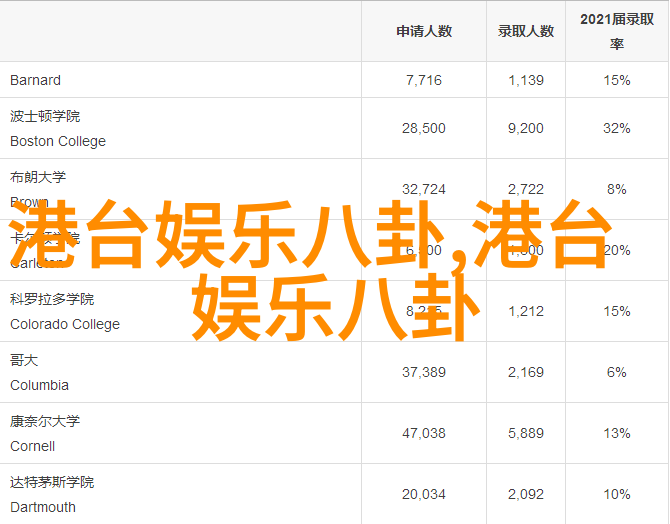Select the 哥大 label
This screenshot has height=524, width=670.
(x=24, y=360)
